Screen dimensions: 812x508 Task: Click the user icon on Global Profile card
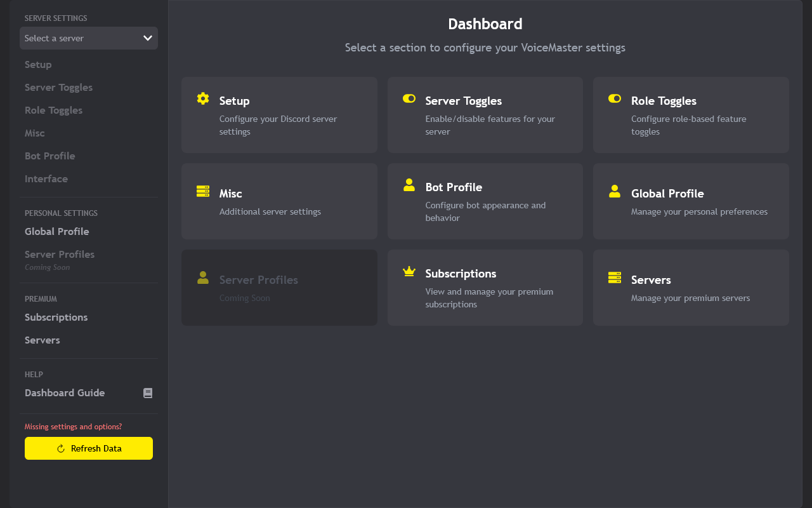[613, 190]
